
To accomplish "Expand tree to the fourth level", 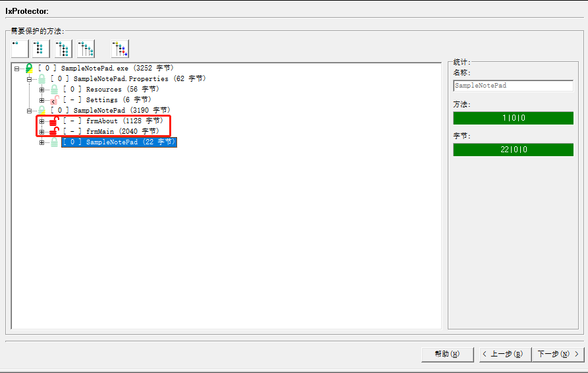I will (x=86, y=49).
